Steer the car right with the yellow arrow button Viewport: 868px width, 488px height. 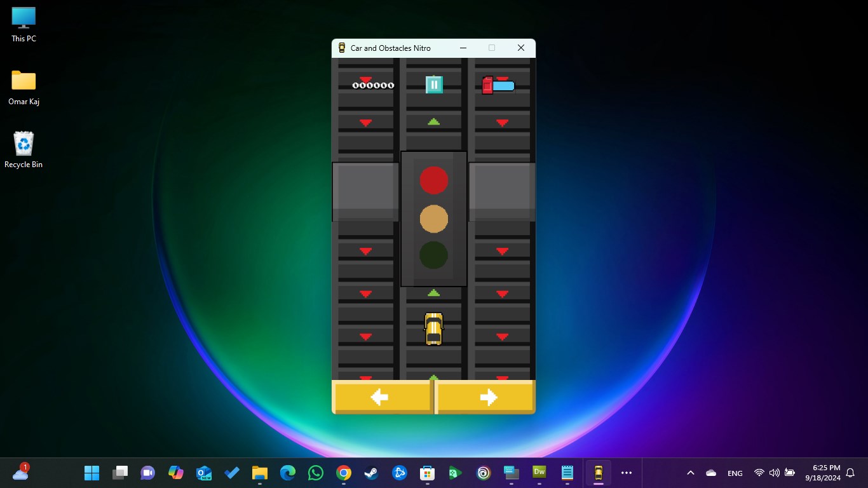click(x=486, y=397)
